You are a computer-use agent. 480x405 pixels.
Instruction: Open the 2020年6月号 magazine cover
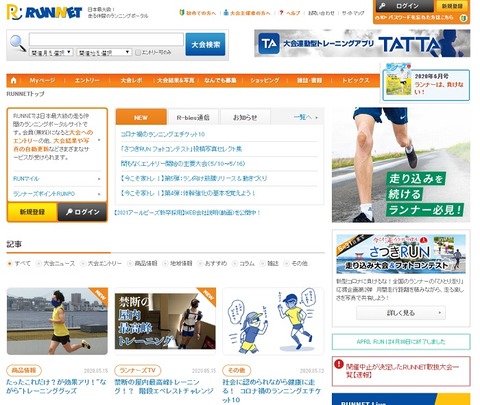click(x=398, y=80)
